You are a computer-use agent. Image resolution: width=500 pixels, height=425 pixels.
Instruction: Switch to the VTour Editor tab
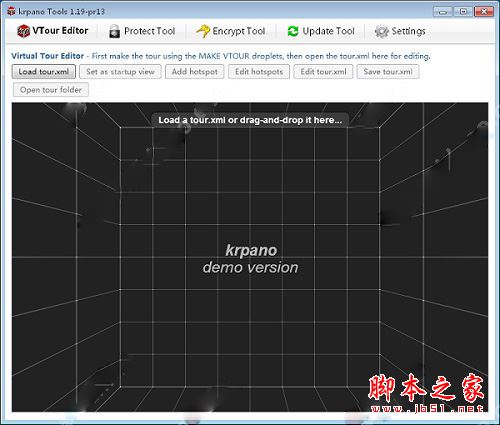tap(53, 31)
